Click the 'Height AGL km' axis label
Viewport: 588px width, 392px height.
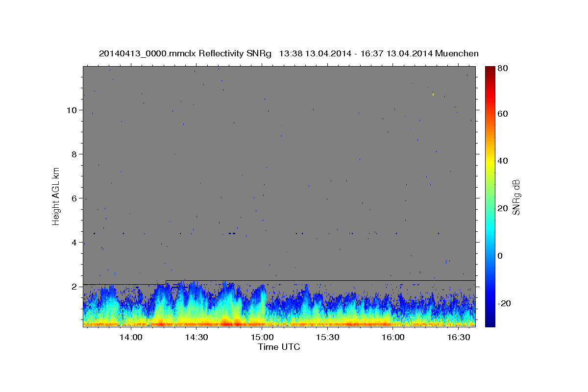pyautogui.click(x=56, y=196)
